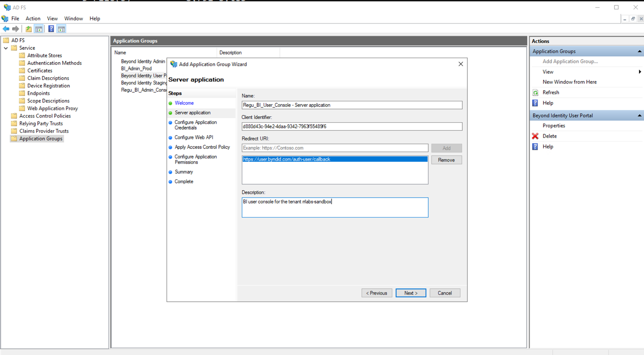Select Relying Party Trusts in tree
644x355 pixels.
41,123
